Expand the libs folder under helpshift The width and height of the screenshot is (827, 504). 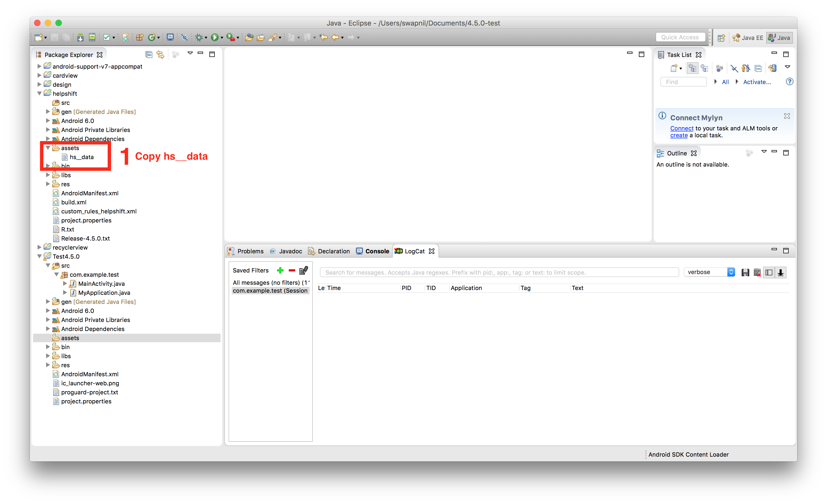[48, 175]
